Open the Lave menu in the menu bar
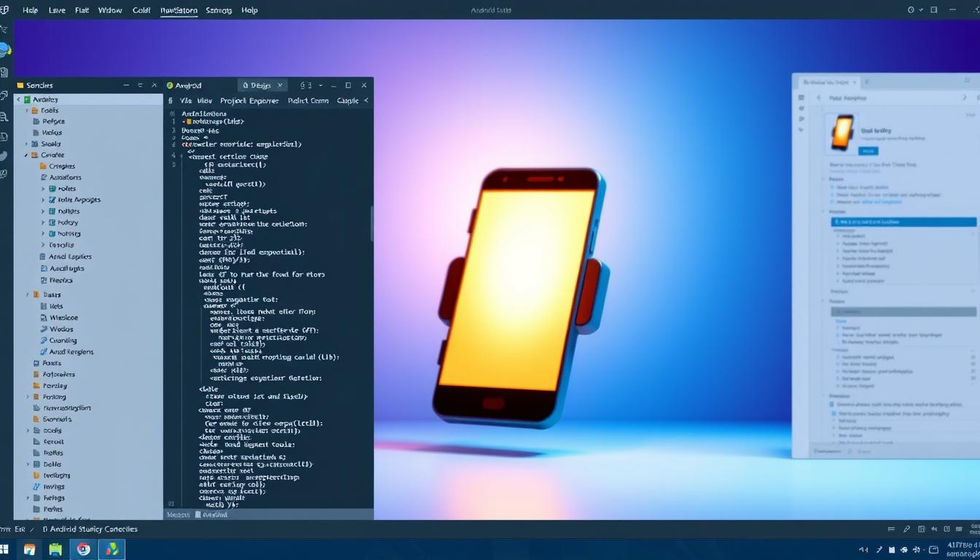 click(x=56, y=10)
